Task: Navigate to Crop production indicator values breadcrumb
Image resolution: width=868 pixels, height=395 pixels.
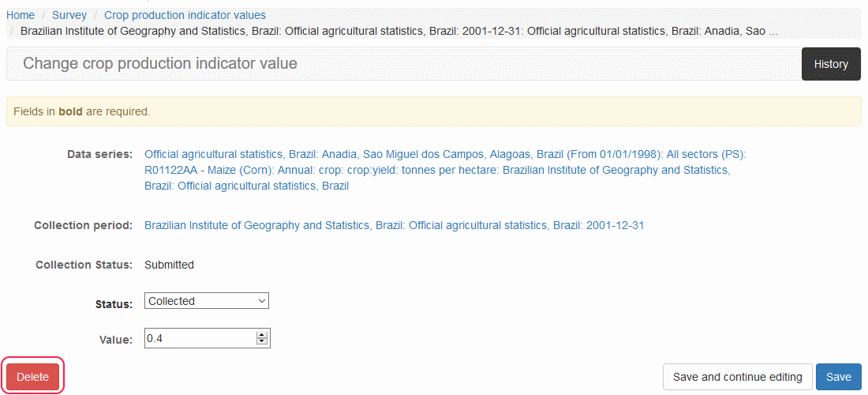Action: point(185,15)
